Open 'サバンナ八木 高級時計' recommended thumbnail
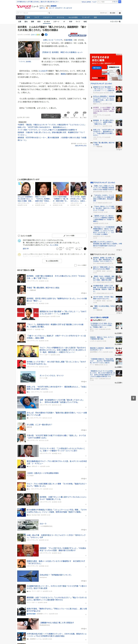This screenshot has width=138, height=644. pyautogui.click(x=78, y=188)
